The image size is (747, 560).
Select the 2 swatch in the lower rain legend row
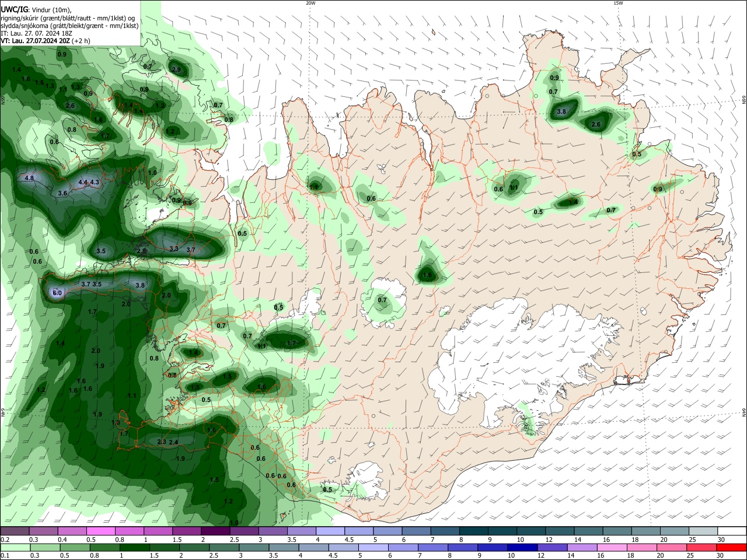[x=194, y=547]
